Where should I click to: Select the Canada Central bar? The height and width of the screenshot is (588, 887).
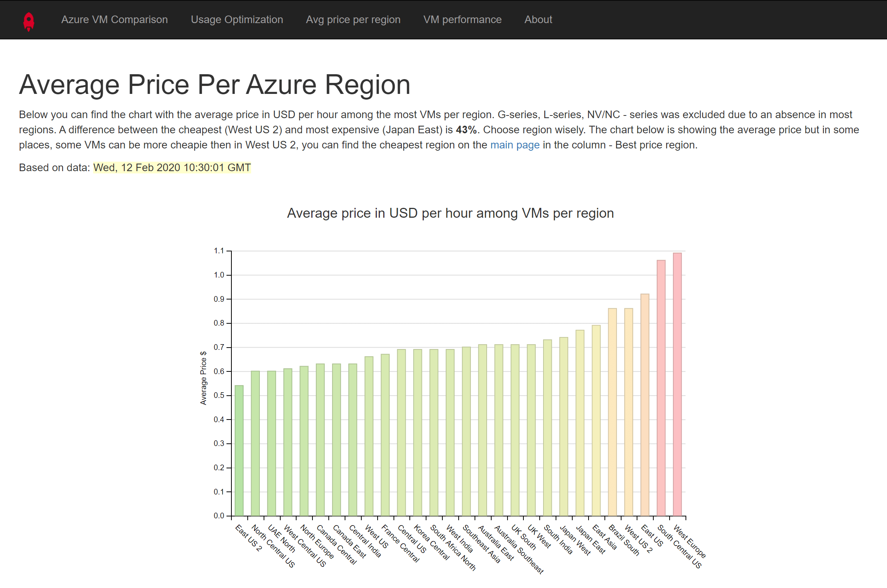(320, 440)
